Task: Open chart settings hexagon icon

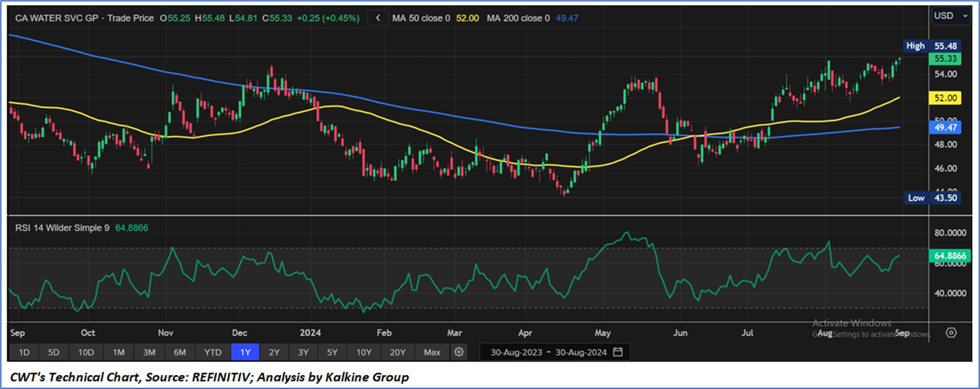Action: [x=951, y=333]
